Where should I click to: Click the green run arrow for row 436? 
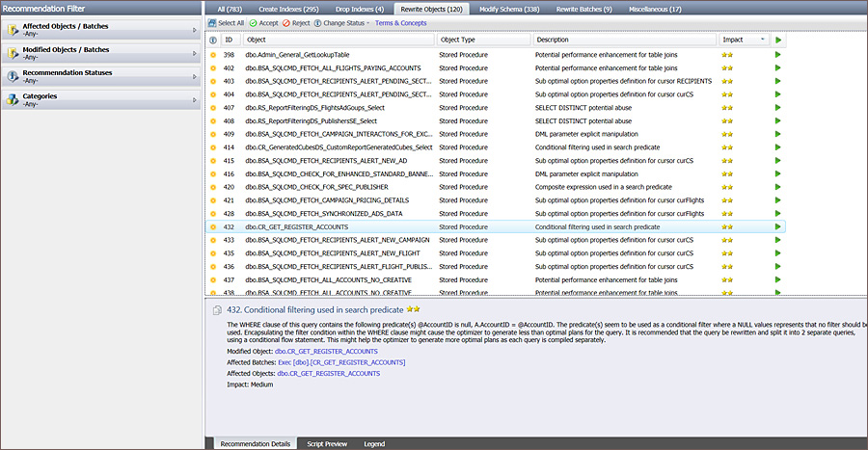[777, 267]
